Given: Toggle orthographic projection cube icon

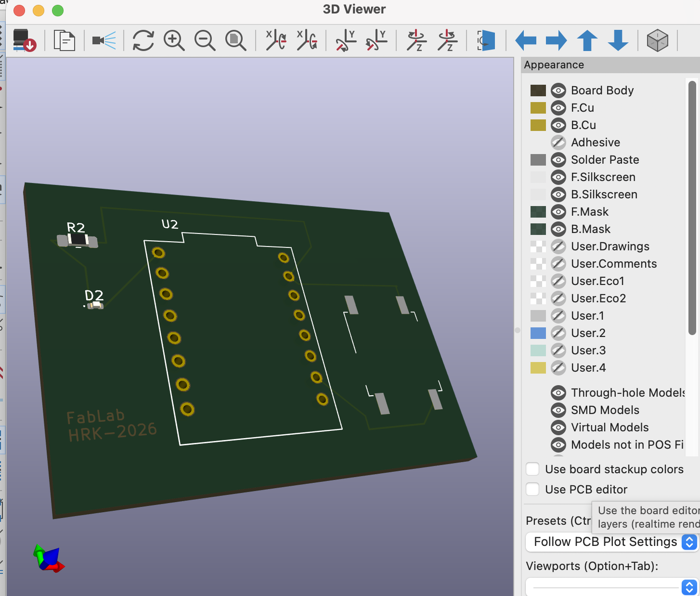Looking at the screenshot, I should point(657,40).
